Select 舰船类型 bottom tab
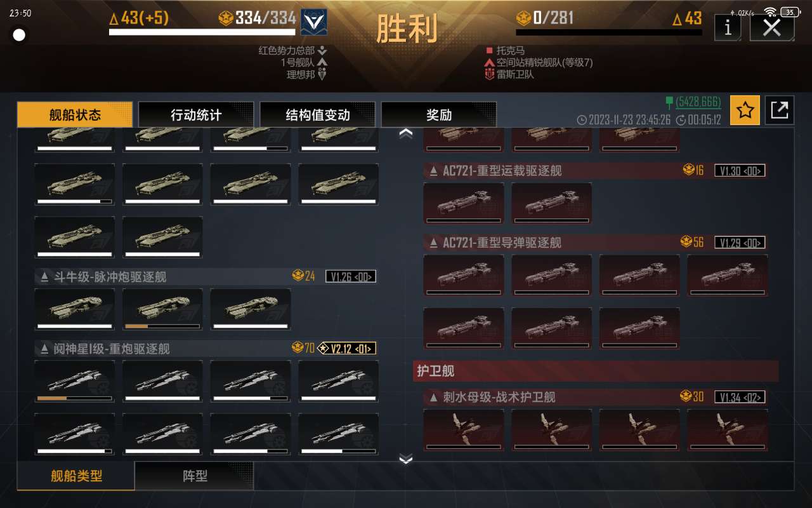 pos(76,476)
